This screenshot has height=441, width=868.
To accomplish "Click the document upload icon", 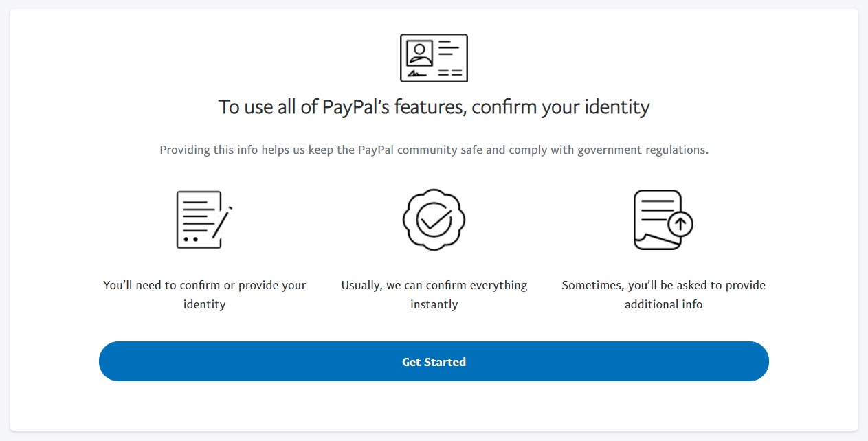I will coord(663,220).
